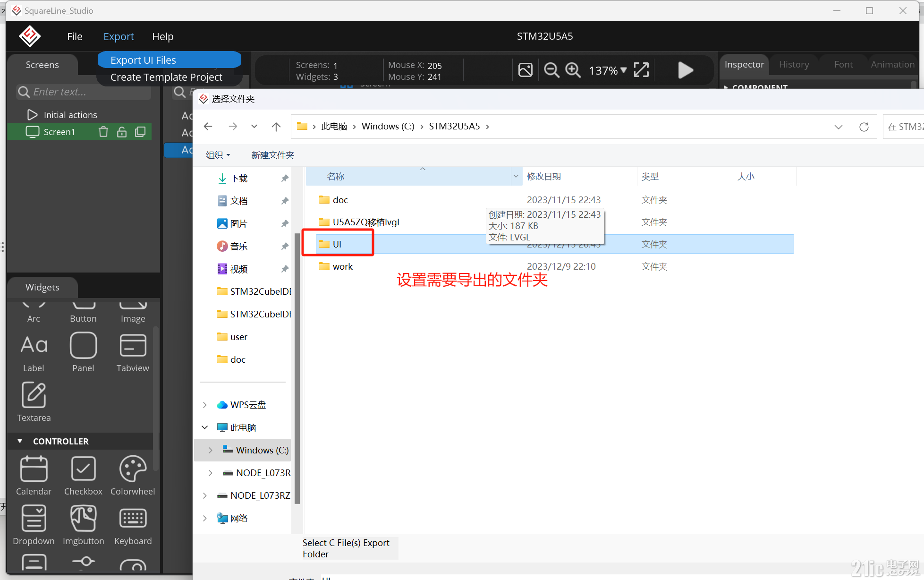The image size is (924, 580).
Task: Click 新建文件夹 button
Action: [272, 155]
